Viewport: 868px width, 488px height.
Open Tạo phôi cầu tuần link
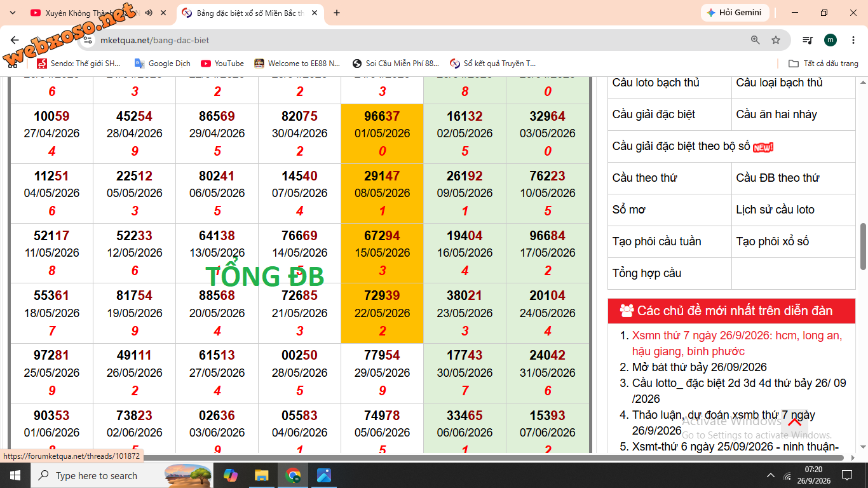point(657,241)
